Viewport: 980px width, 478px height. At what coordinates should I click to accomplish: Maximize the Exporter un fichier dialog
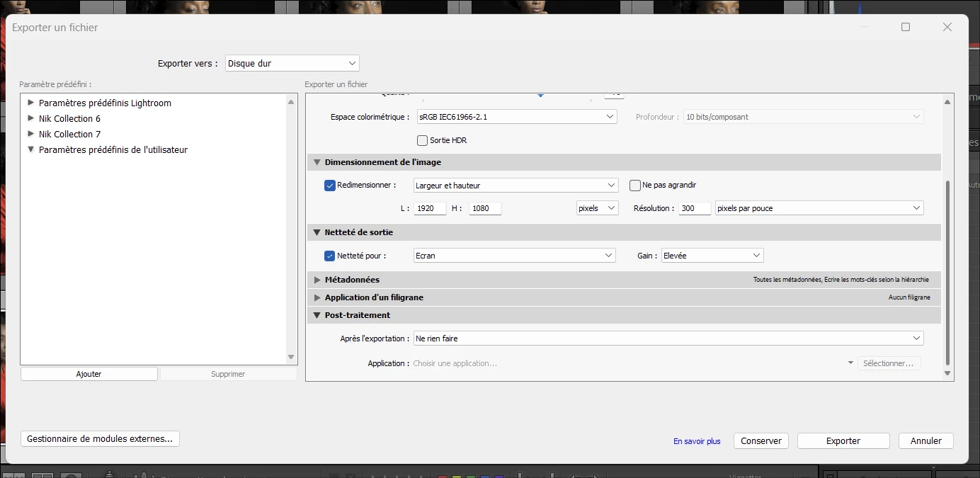[x=906, y=27]
